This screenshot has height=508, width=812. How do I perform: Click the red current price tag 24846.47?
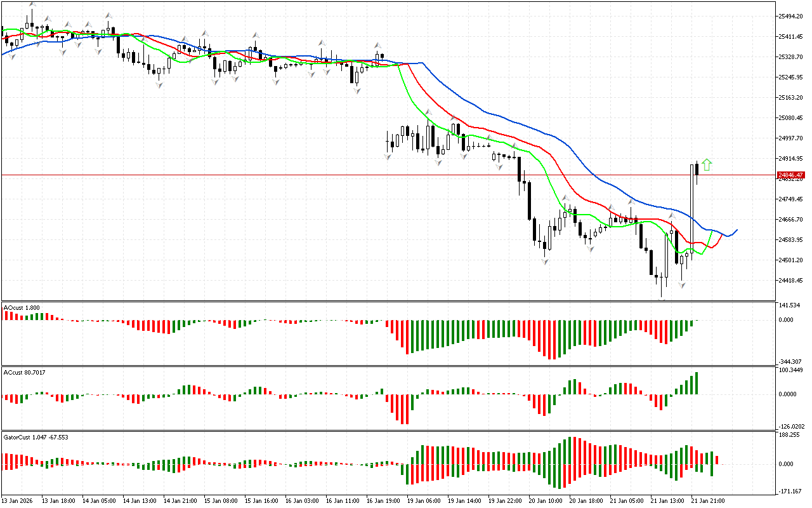(x=790, y=175)
